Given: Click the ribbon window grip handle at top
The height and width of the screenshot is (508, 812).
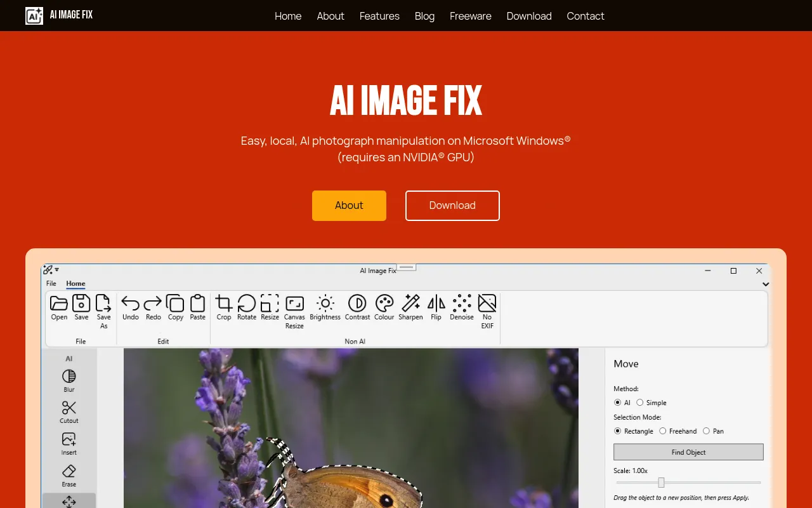Looking at the screenshot, I should [407, 267].
